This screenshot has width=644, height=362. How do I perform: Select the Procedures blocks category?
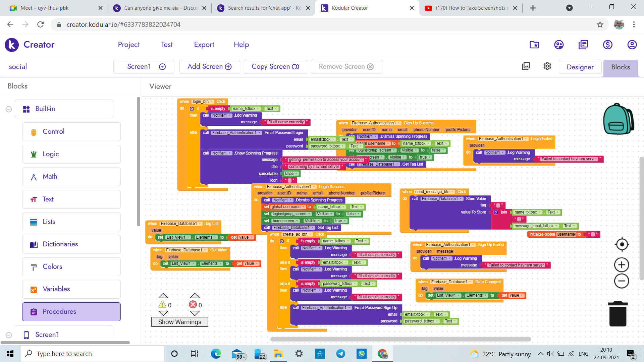pos(71,312)
